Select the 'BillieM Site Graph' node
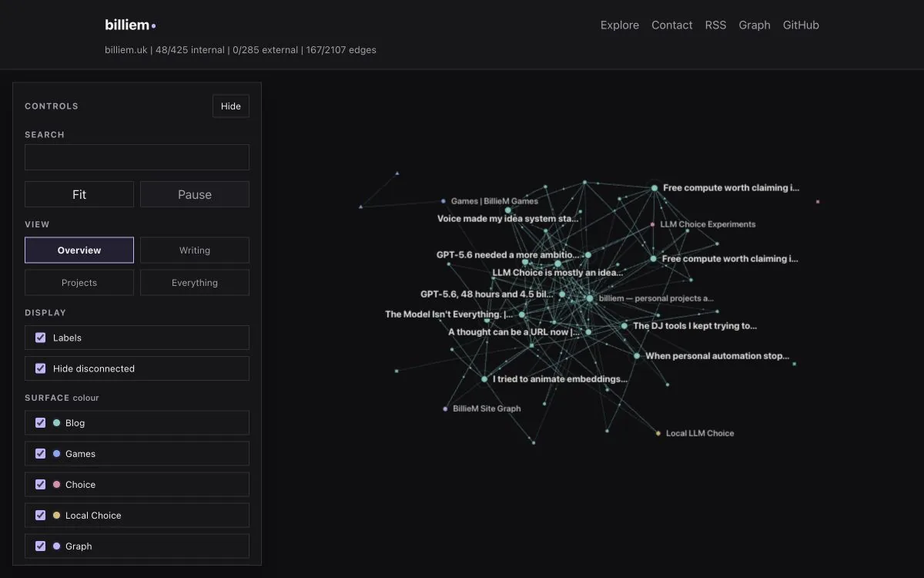Image resolution: width=924 pixels, height=578 pixels. 445,408
